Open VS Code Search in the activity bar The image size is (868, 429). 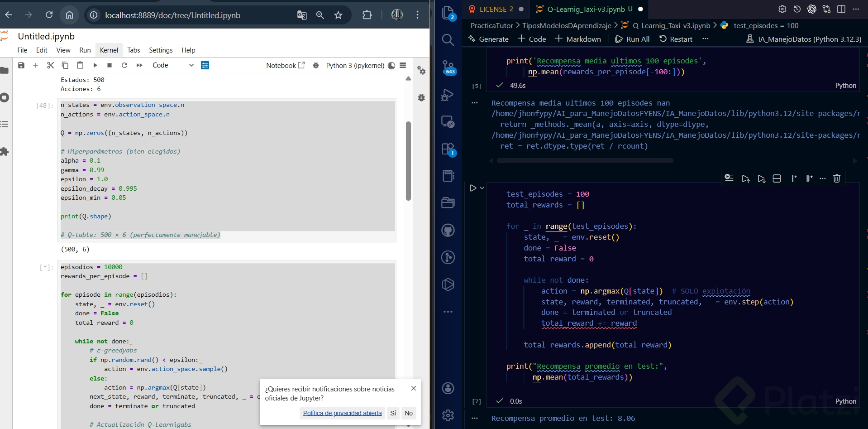coord(448,40)
